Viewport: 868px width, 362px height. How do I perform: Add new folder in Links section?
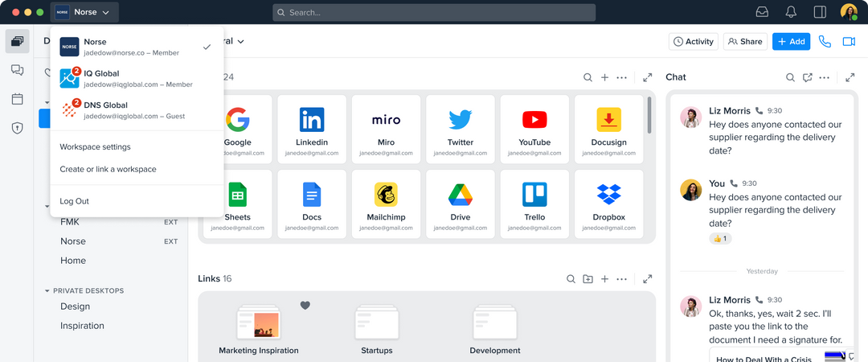588,279
